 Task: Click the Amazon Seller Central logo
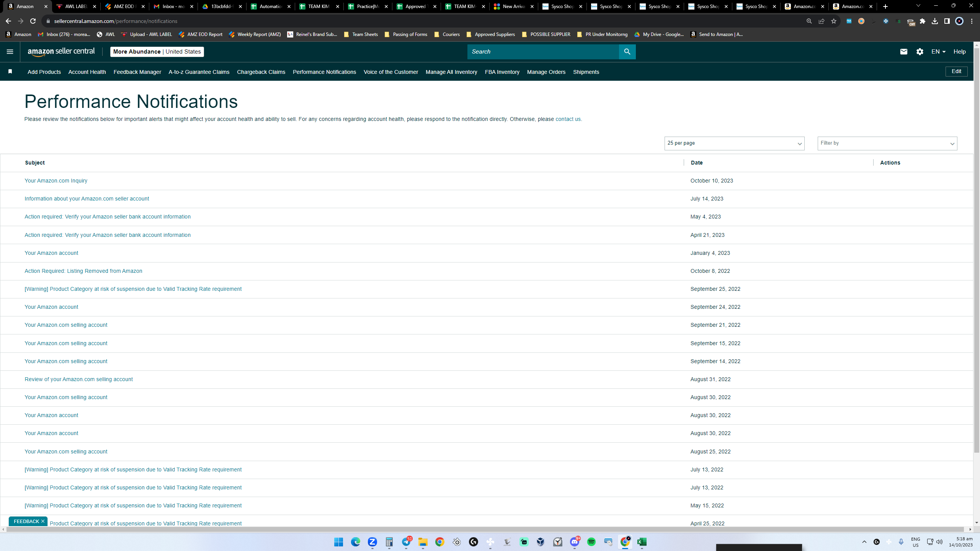[61, 52]
